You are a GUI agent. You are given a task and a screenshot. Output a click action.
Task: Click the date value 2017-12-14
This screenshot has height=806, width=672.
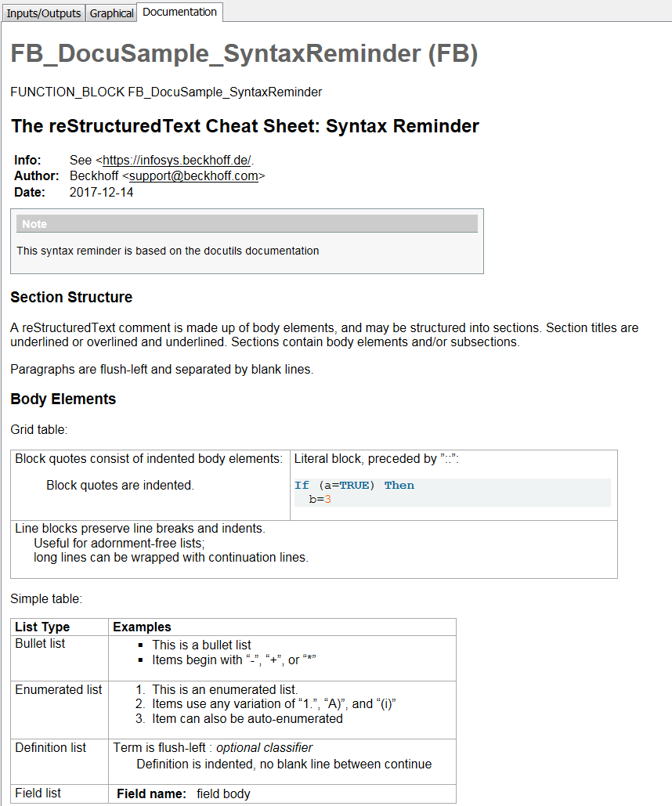101,192
